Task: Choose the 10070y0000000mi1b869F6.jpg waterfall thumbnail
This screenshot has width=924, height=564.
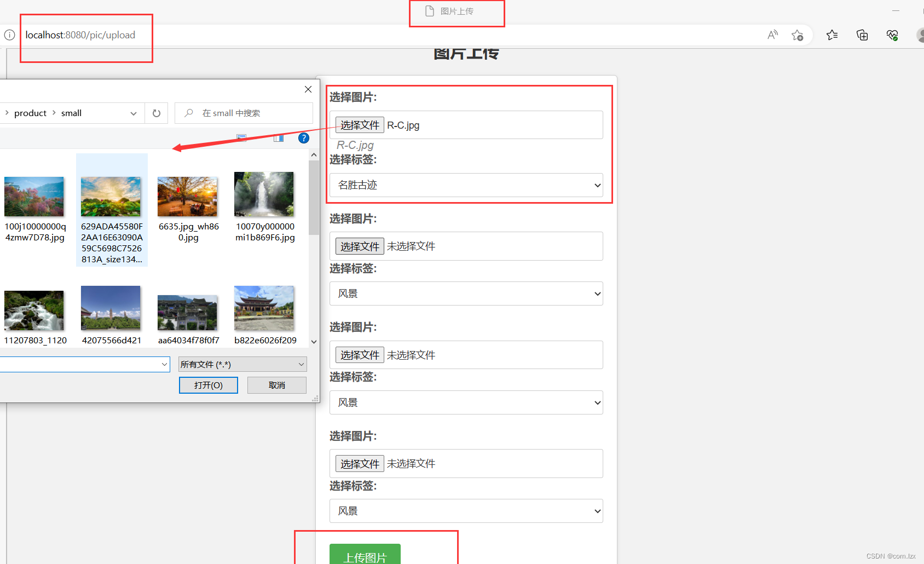Action: (x=264, y=194)
